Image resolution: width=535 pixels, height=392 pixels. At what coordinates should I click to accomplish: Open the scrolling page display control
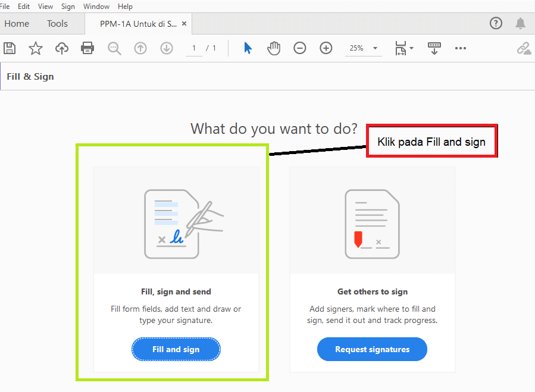click(434, 48)
